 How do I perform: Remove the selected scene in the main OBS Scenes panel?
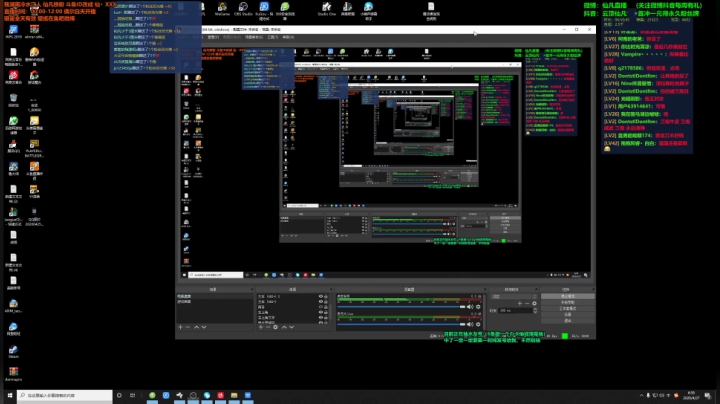point(188,327)
